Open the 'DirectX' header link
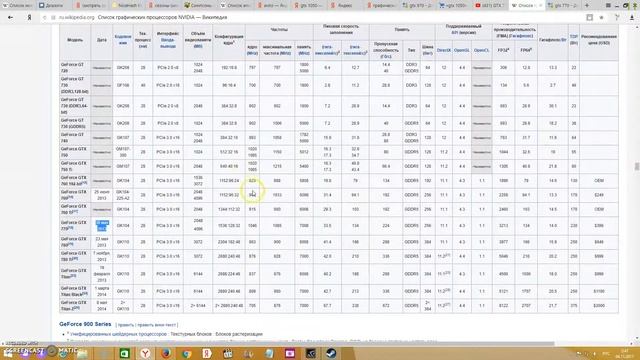640x360 pixels. click(x=444, y=50)
